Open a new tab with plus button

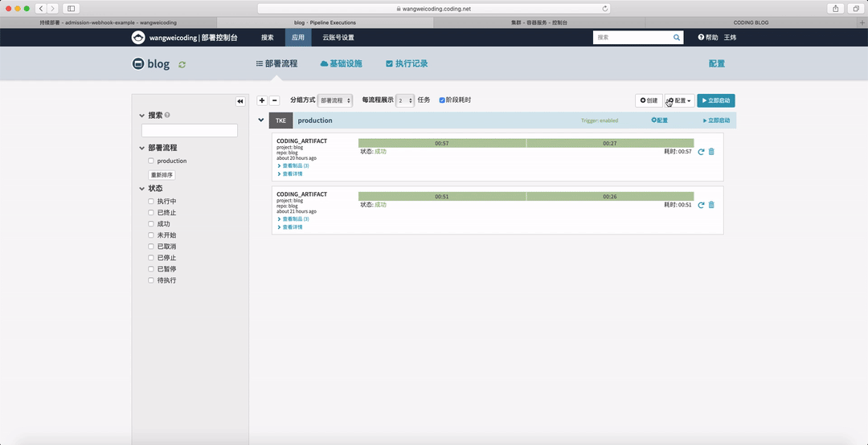tap(862, 22)
